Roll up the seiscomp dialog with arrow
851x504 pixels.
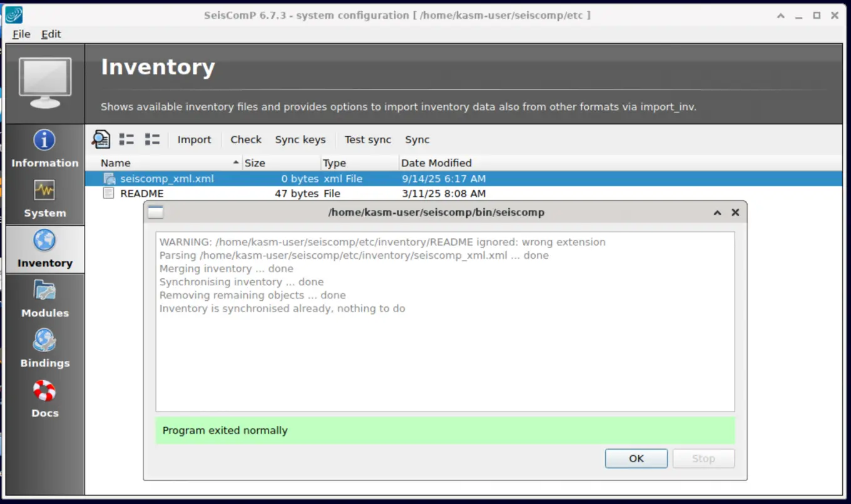pos(718,213)
